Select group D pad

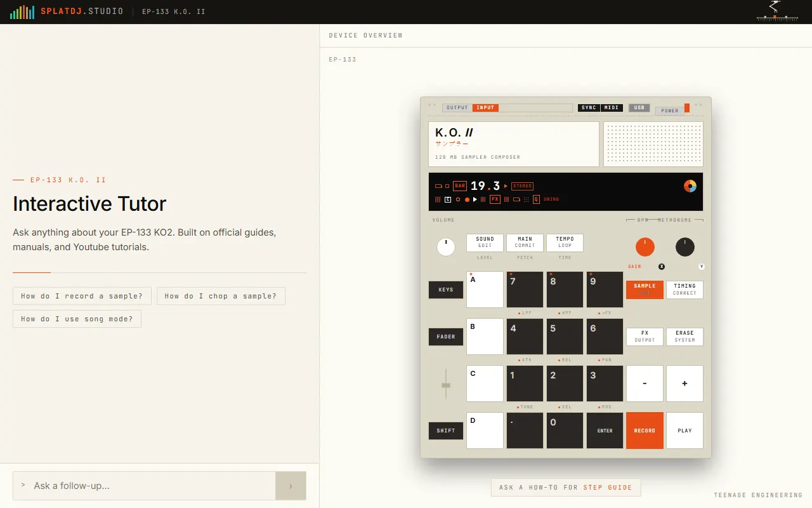[485, 431]
